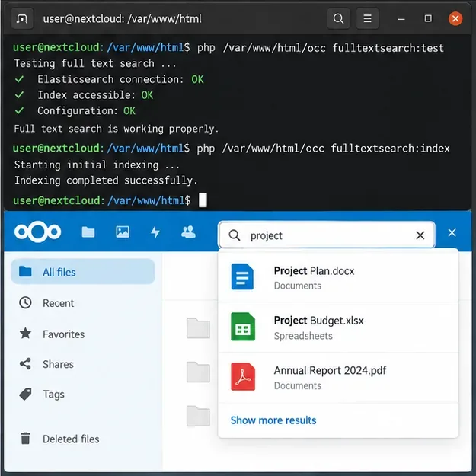Open Shares in the sidebar
Viewport: 476px width, 476px height.
tap(83, 364)
